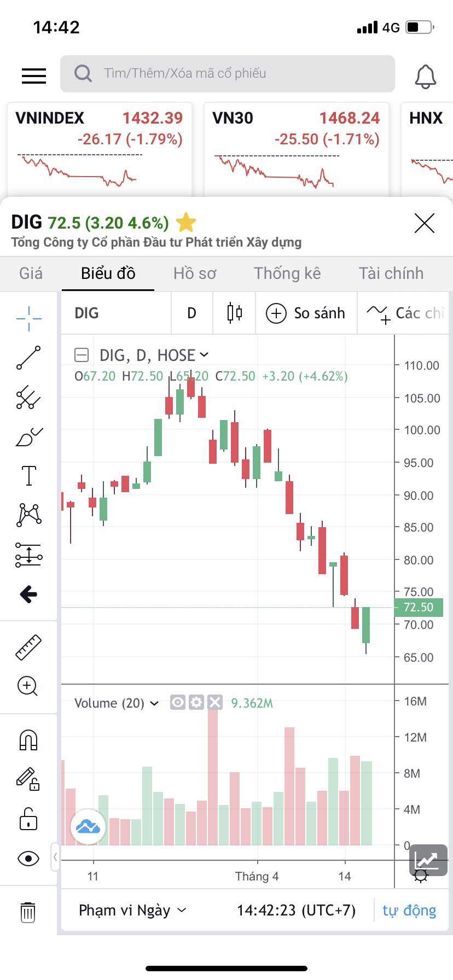This screenshot has height=980, width=453.
Task: Select the brush drawing tool
Action: 28,437
